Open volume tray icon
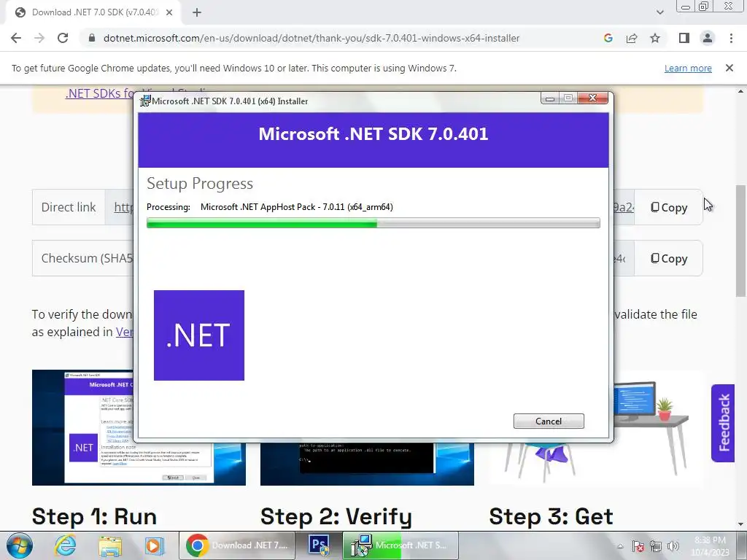 point(673,546)
